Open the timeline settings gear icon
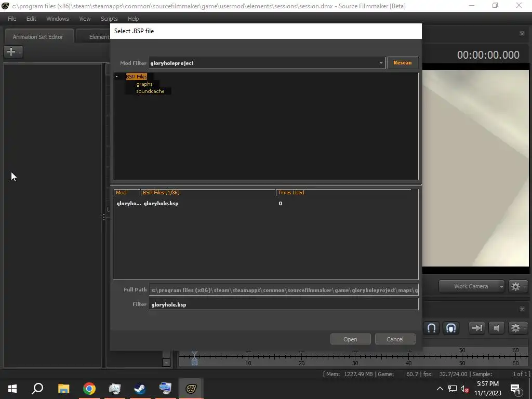532x399 pixels. click(517, 328)
